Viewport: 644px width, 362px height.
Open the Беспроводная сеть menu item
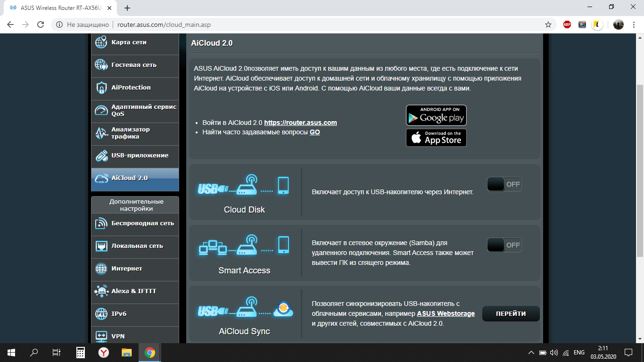(x=135, y=223)
